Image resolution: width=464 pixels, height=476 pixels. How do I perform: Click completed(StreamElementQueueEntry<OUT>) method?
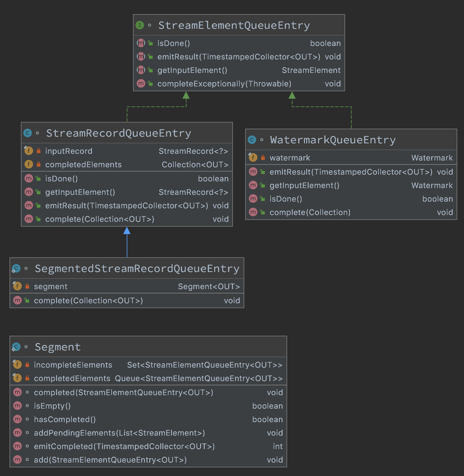[148, 392]
